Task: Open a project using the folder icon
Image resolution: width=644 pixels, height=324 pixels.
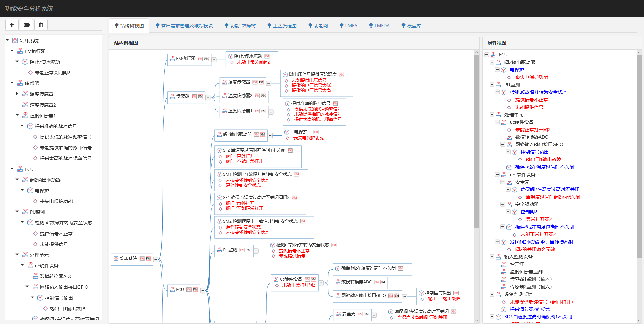Action: [26, 25]
